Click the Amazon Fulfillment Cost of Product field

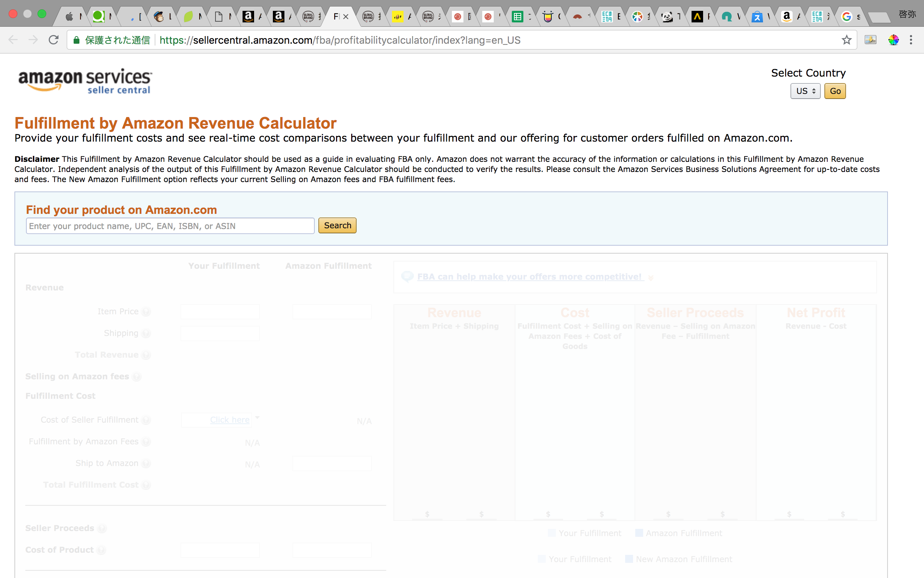(332, 550)
